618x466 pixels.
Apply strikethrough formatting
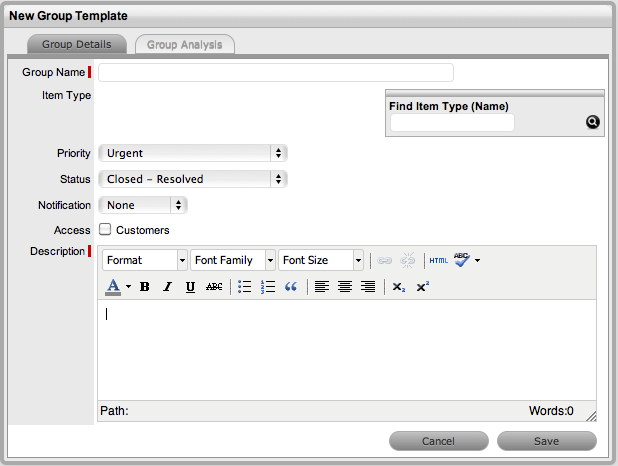(214, 287)
